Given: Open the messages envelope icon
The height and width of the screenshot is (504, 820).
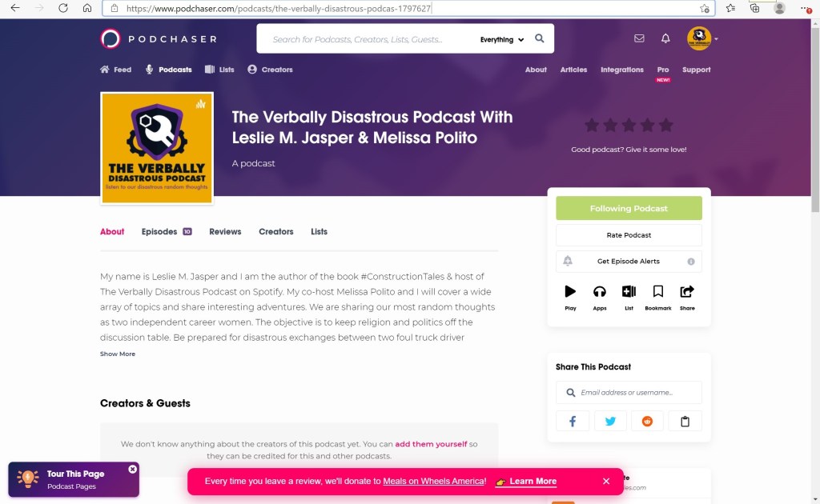Looking at the screenshot, I should click(639, 38).
